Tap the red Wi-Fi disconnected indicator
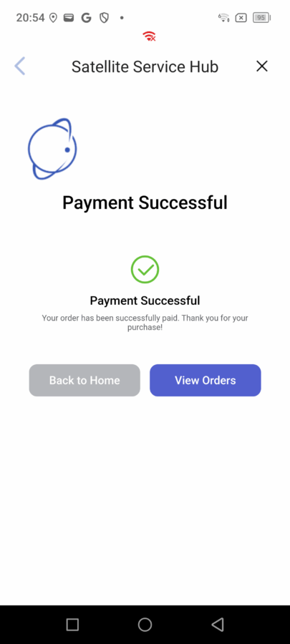Image resolution: width=290 pixels, height=644 pixels. tap(149, 37)
